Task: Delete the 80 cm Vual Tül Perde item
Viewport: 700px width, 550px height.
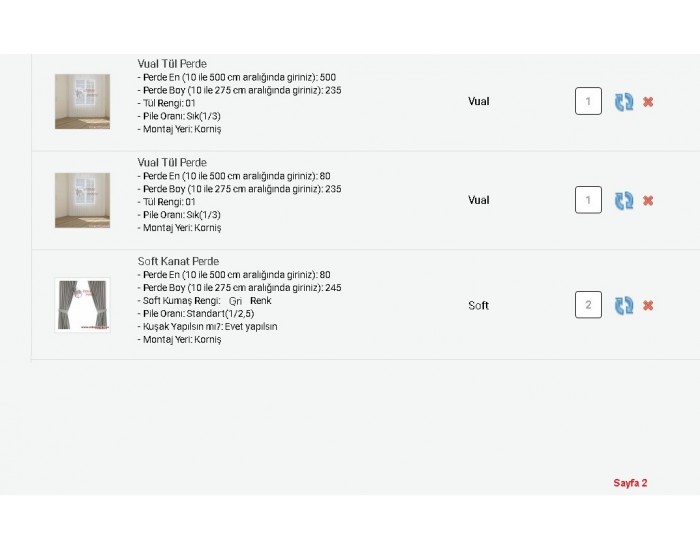Action: [648, 201]
